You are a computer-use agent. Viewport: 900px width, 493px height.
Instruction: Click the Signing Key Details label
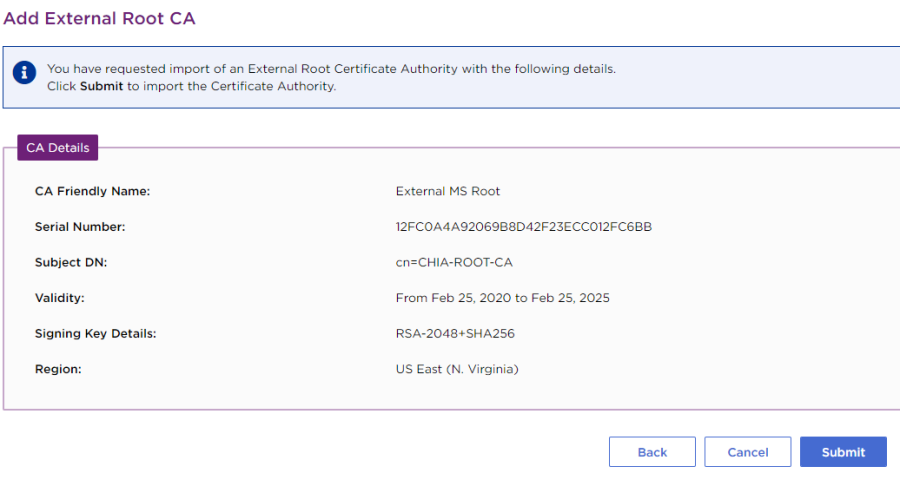[x=95, y=334]
